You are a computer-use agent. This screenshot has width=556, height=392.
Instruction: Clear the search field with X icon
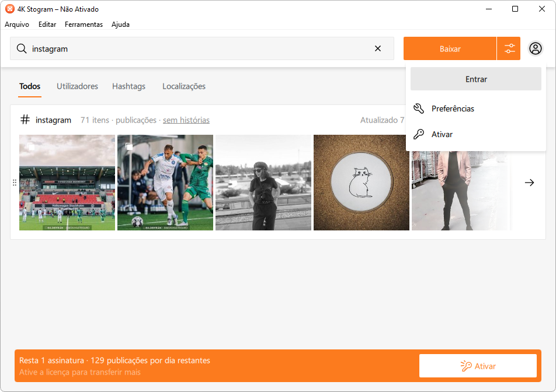[378, 49]
